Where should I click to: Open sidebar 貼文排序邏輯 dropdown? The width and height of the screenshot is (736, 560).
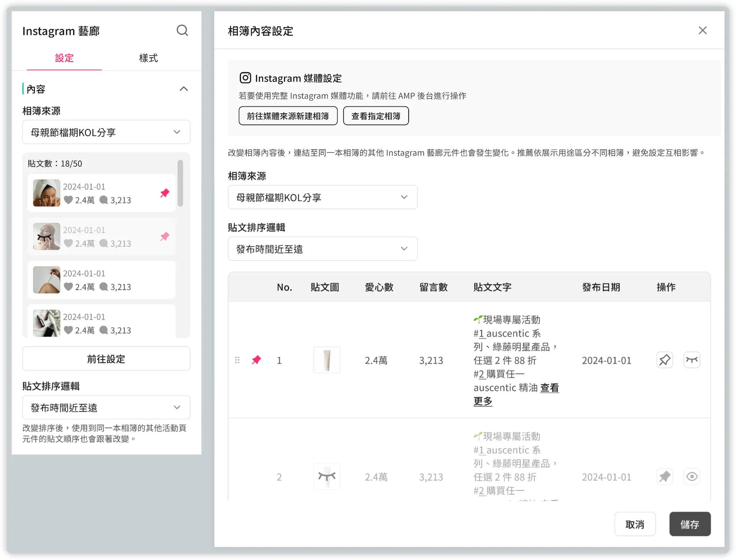pos(106,407)
